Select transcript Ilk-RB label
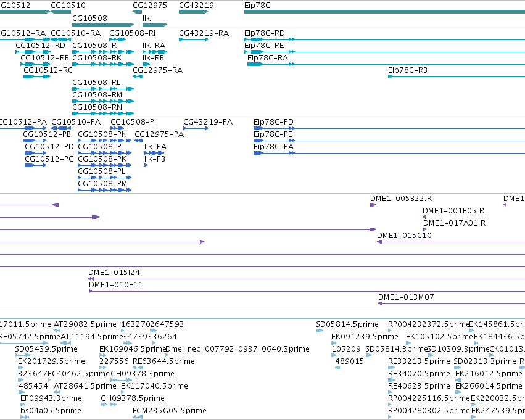The image size is (525, 420). [x=154, y=58]
